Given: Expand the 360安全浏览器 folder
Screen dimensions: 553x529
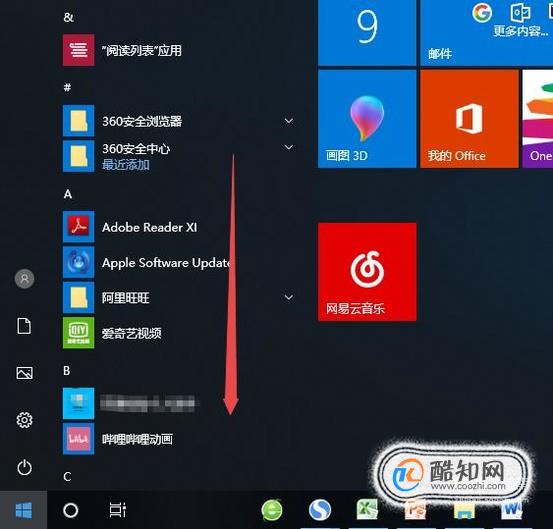Looking at the screenshot, I should click(x=288, y=121).
